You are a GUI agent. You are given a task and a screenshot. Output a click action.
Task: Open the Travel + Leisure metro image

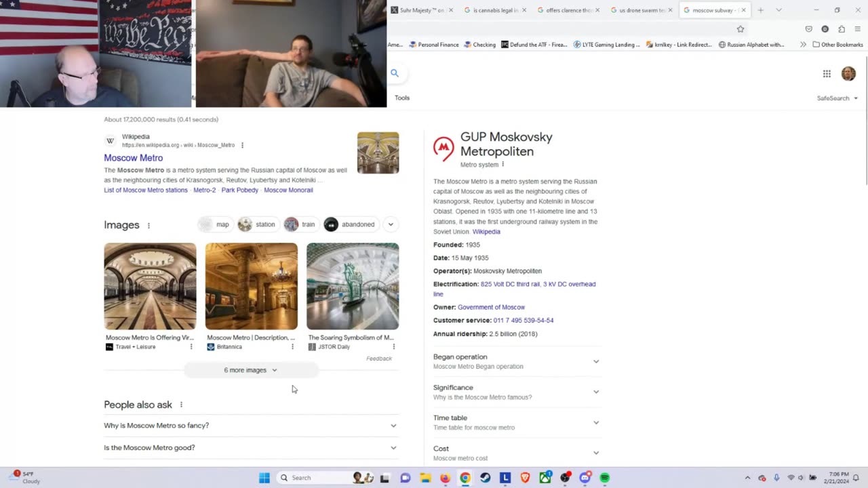(x=150, y=286)
